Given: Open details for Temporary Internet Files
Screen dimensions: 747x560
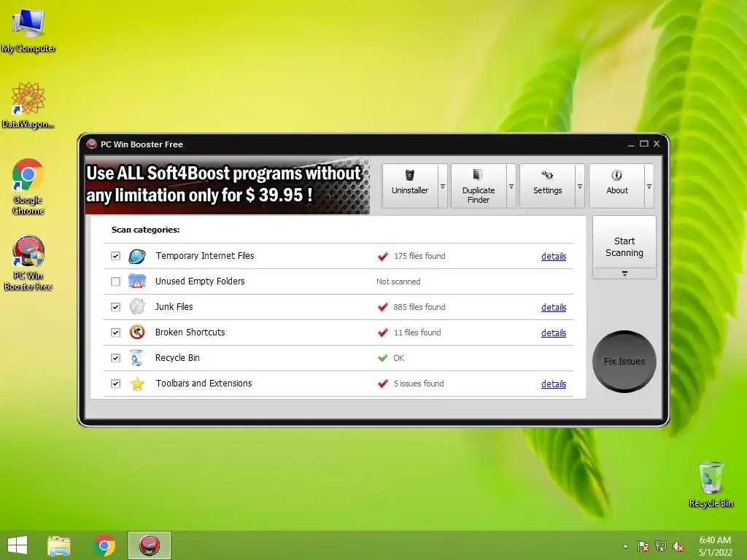Looking at the screenshot, I should click(x=554, y=256).
